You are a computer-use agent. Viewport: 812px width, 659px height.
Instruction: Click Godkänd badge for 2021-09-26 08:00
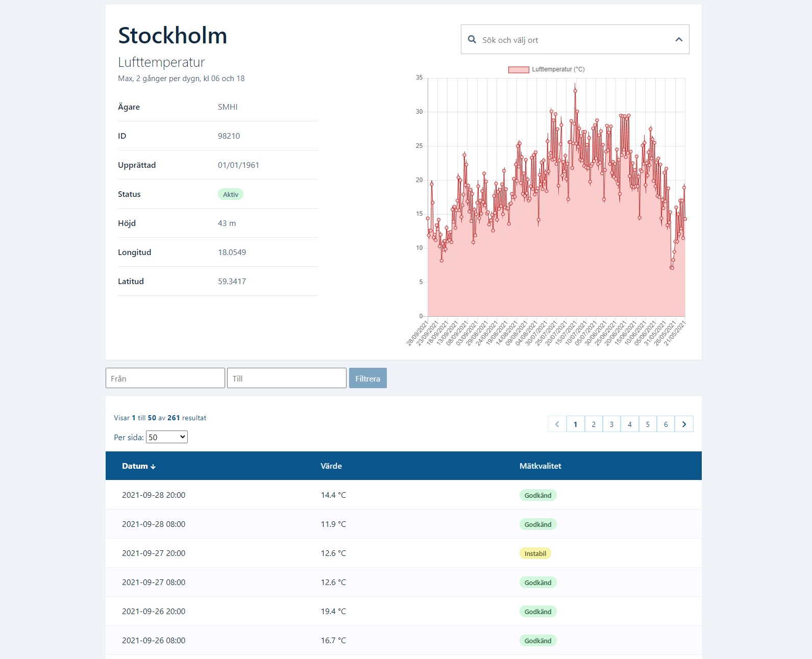pos(538,641)
